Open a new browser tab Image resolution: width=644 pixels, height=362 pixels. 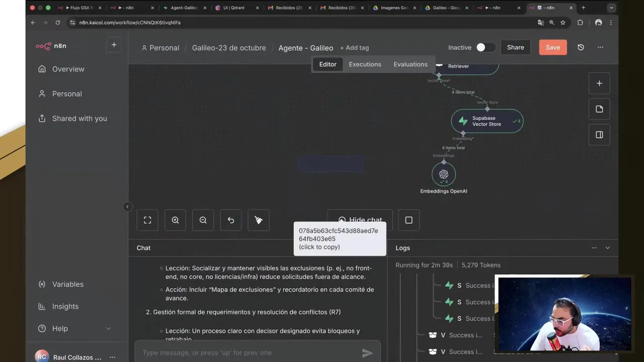(x=583, y=8)
